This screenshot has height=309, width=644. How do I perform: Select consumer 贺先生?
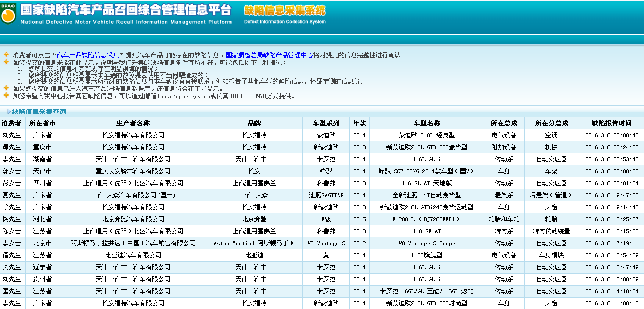pos(13,267)
